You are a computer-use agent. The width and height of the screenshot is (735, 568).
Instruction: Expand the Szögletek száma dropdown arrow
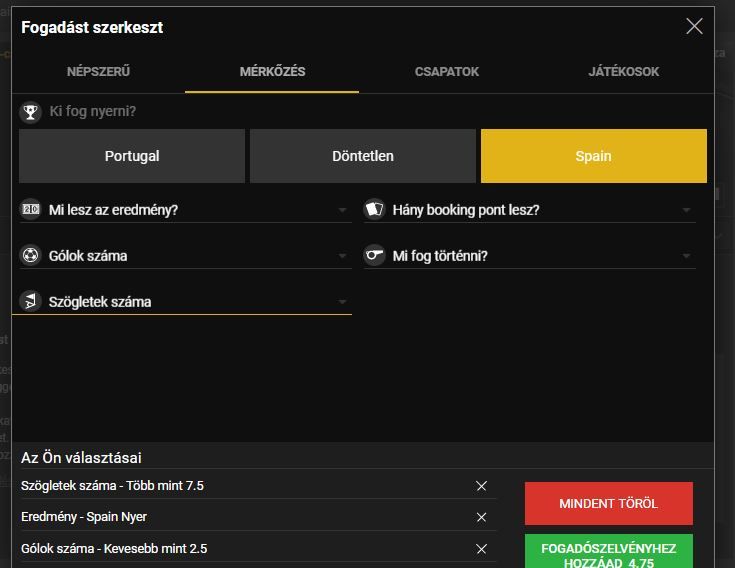(x=343, y=302)
